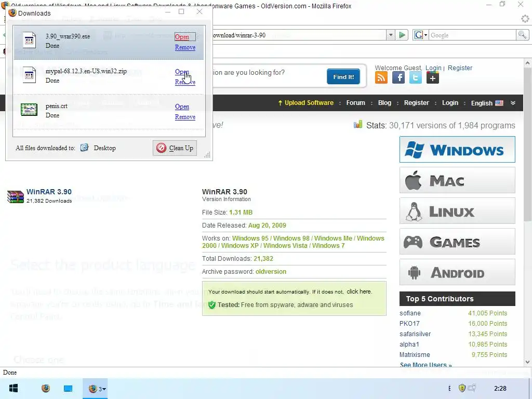
Task: Open See More Users link
Action: tap(425, 365)
